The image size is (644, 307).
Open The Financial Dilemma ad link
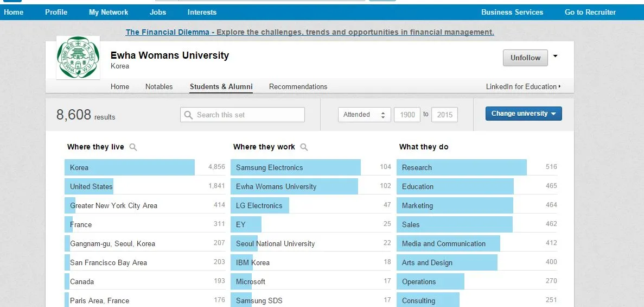167,32
